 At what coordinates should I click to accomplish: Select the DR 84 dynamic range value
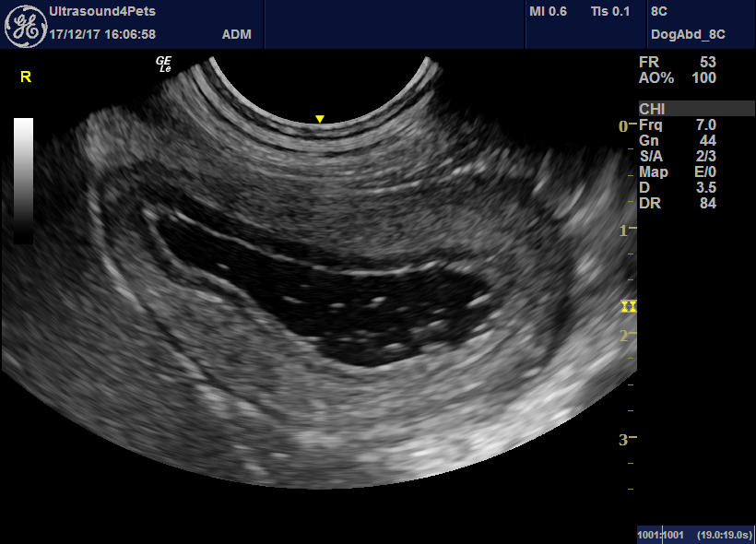coord(678,204)
